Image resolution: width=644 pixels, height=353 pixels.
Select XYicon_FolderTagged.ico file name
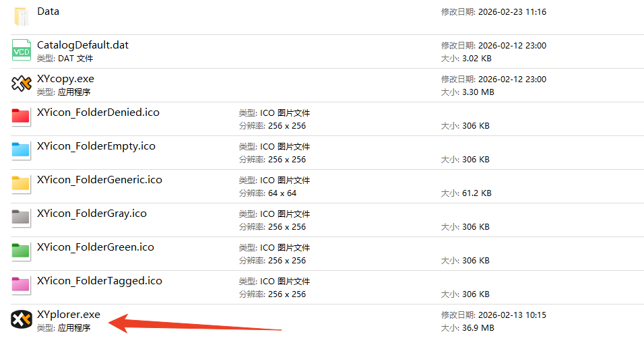100,281
